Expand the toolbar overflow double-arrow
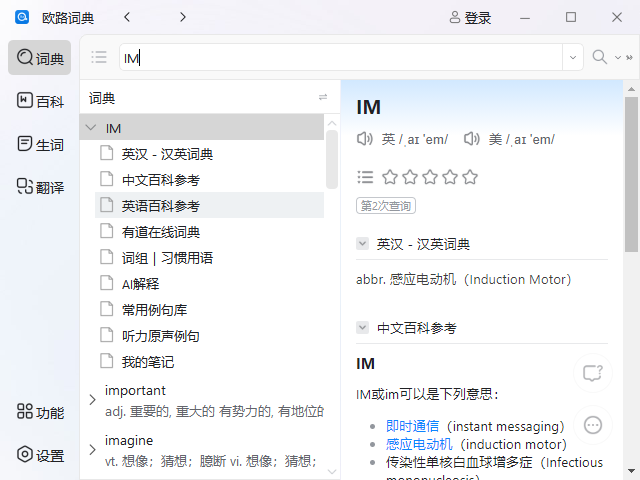The image size is (640, 480). 629,58
